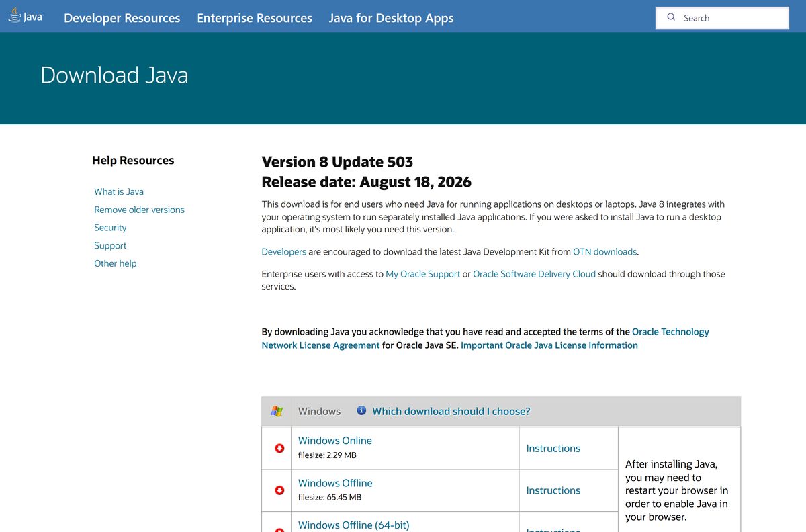Open Important Oracle Java License Information

point(549,345)
